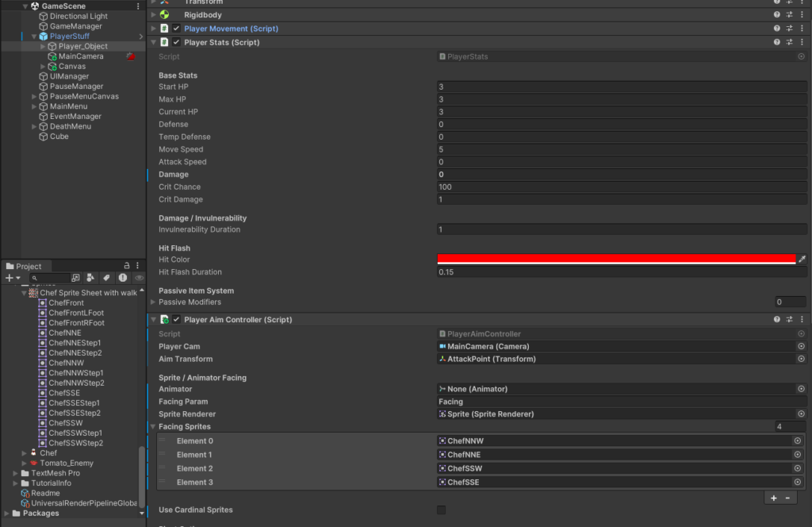This screenshot has width=812, height=527.
Task: Open the Project add asset dropdown
Action: tap(13, 278)
